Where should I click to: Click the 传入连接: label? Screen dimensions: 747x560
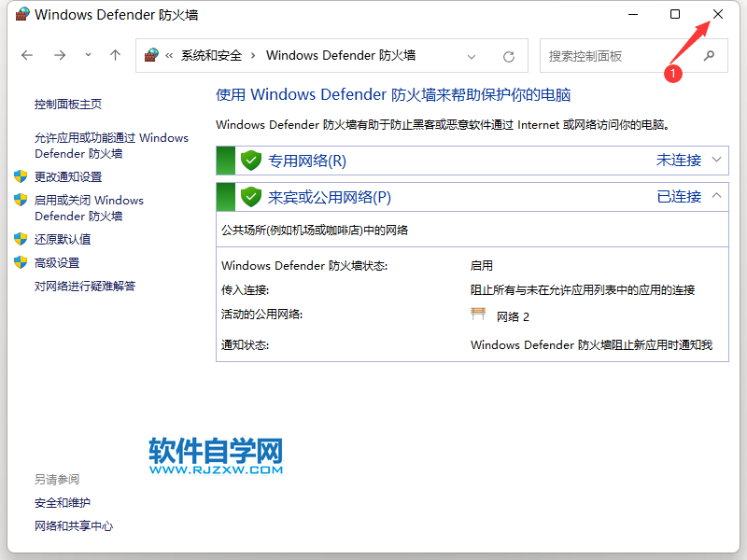pyautogui.click(x=245, y=290)
